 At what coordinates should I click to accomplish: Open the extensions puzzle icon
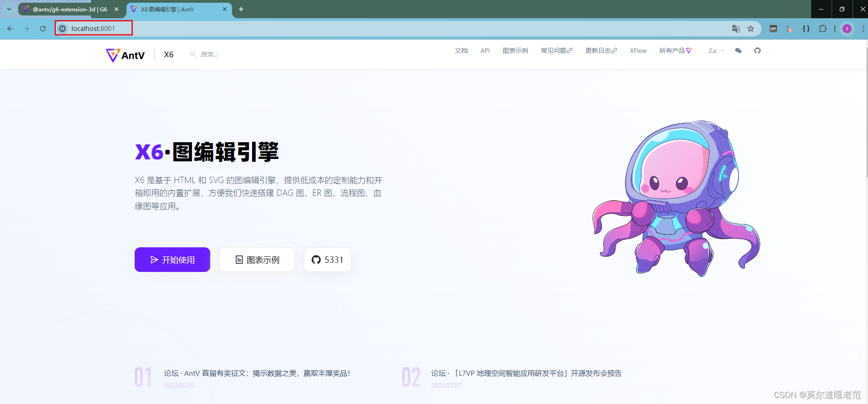(823, 29)
